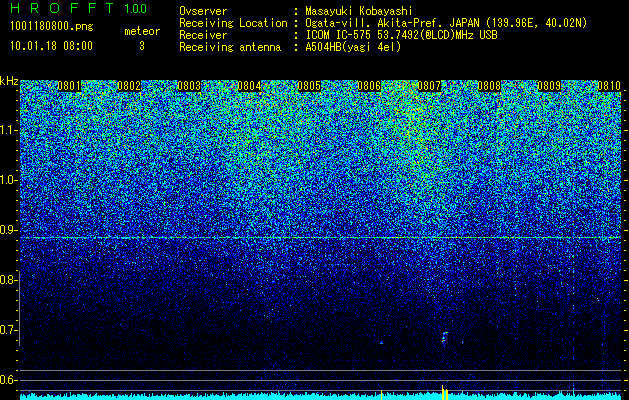This screenshot has height=400, width=629.
Task: Click antenna value A504HB(yagi 4el)
Action: (353, 47)
